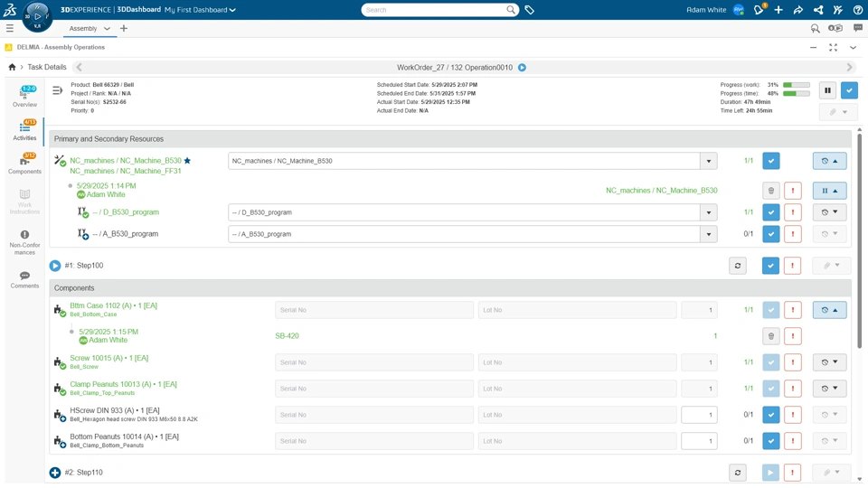The height and width of the screenshot is (488, 868).
Task: Click the plus add icon in top bar
Action: pyautogui.click(x=778, y=10)
